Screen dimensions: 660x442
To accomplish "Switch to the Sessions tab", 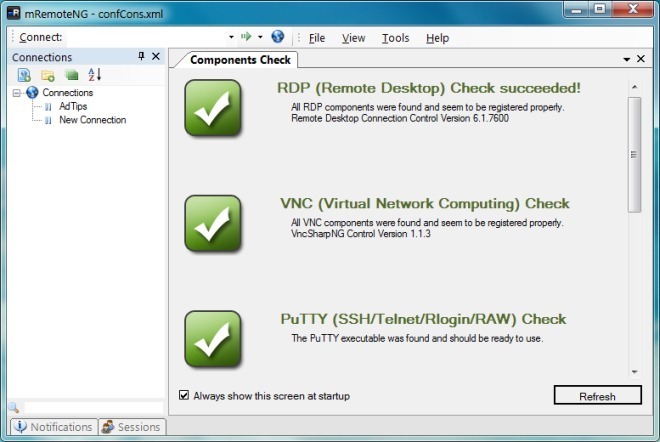I will (132, 427).
